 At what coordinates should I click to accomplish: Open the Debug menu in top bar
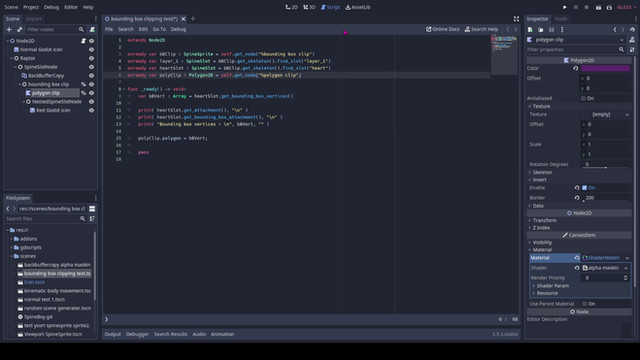51,7
